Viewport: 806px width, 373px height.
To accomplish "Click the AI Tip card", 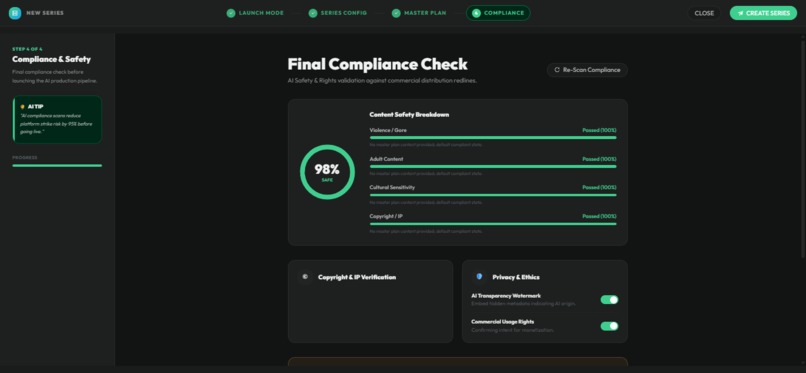I will coord(57,120).
